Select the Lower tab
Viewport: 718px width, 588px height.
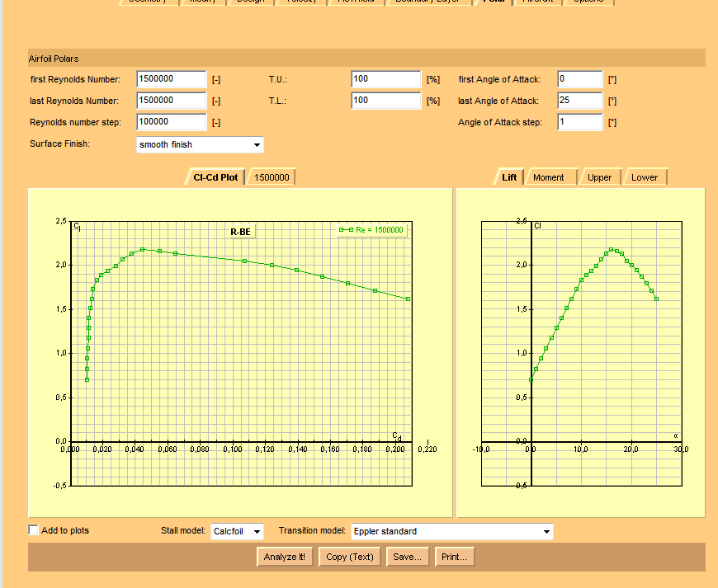click(645, 177)
